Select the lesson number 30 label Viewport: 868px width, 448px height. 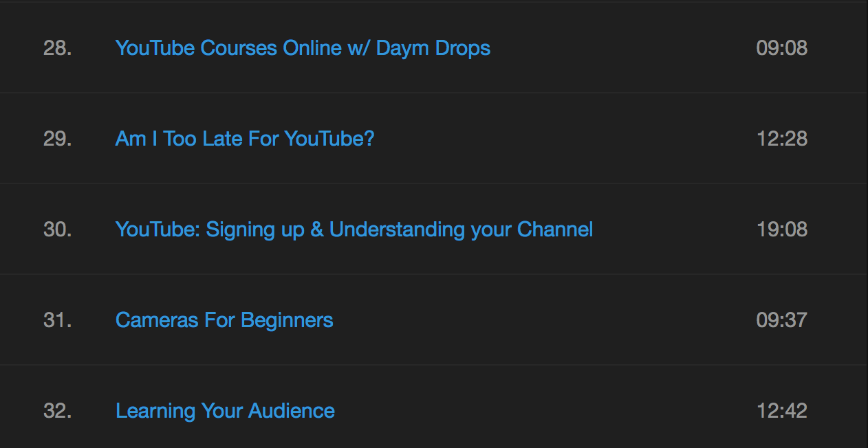[x=58, y=229]
